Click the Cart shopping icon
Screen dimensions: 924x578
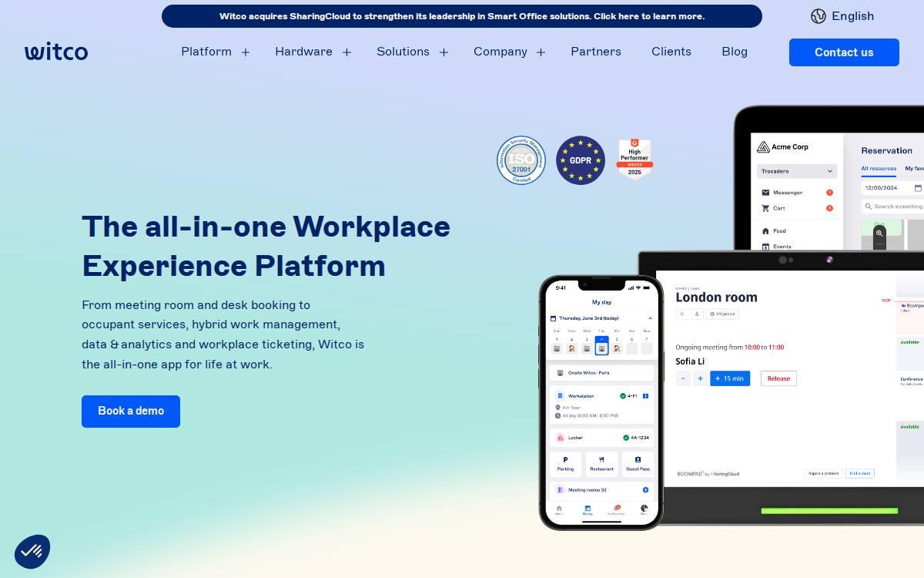765,208
